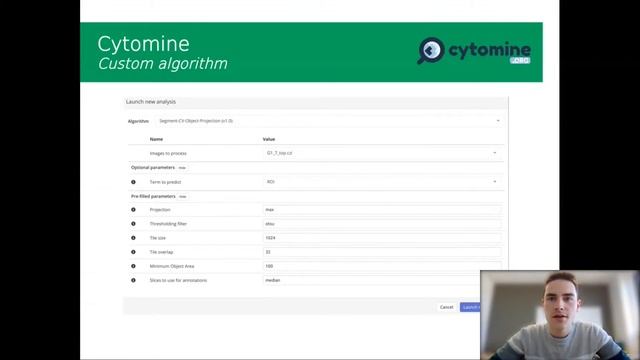This screenshot has width=640, height=360.
Task: Click the info icon beside Term to predict
Action: pos(133,182)
